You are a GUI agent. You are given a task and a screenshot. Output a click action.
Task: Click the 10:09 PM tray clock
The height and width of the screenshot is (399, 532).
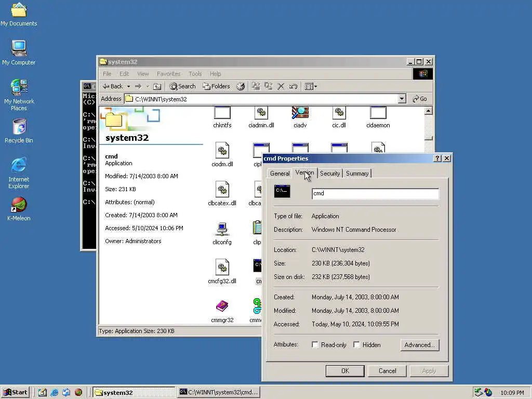tap(512, 393)
